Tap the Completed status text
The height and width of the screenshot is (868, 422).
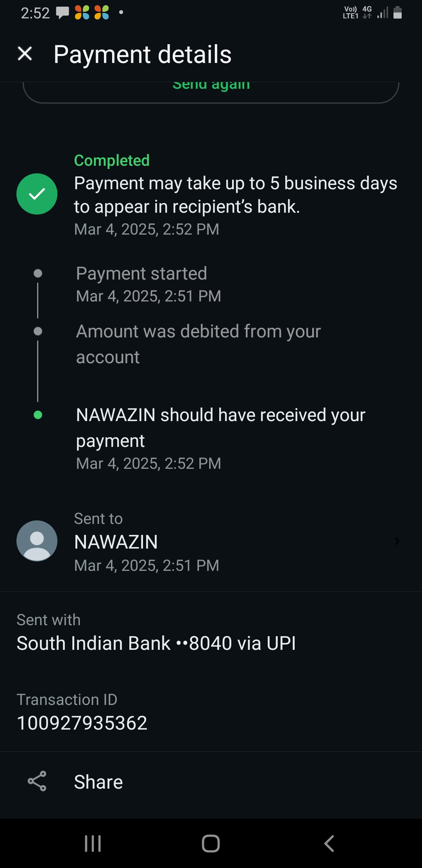[112, 160]
